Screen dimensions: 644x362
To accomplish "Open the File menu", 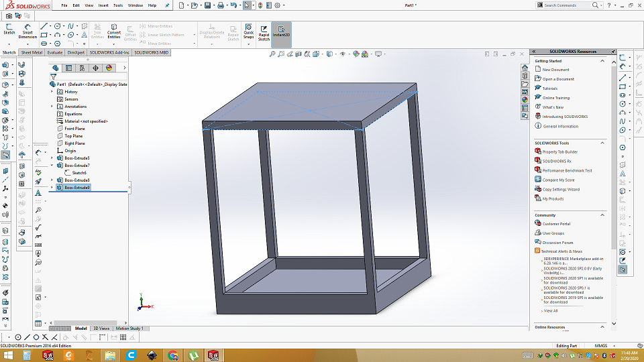I will (64, 5).
